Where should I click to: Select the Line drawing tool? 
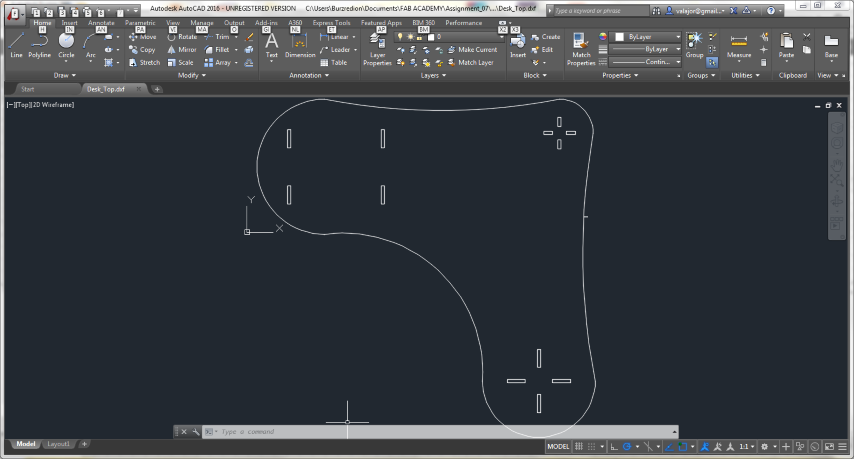[x=16, y=45]
